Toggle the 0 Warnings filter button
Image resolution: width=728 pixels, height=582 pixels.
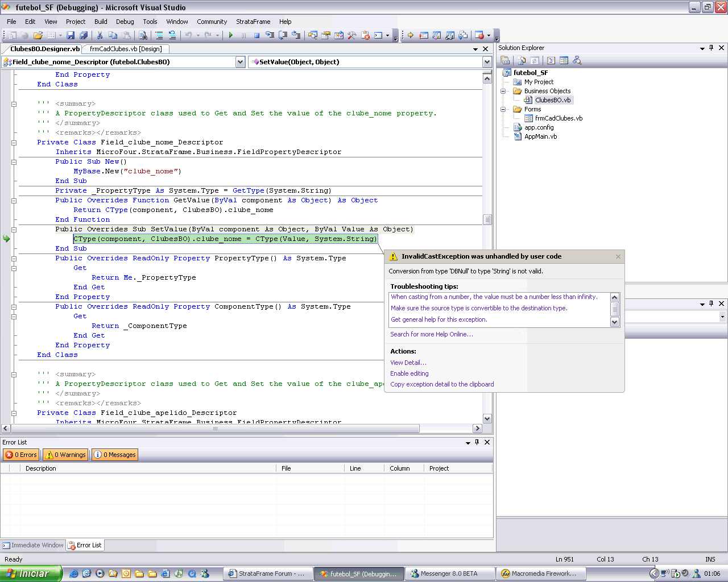(x=66, y=455)
